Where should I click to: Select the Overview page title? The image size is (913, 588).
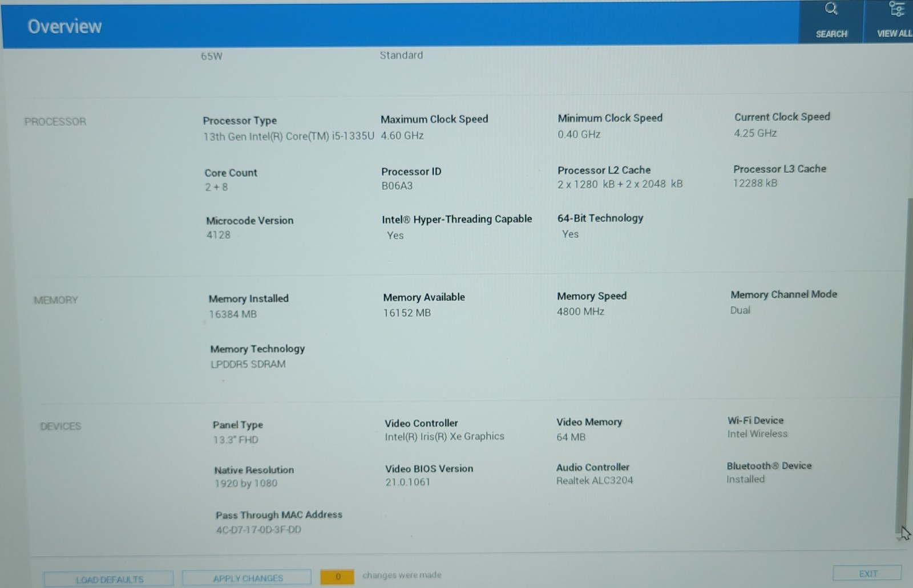tap(64, 26)
